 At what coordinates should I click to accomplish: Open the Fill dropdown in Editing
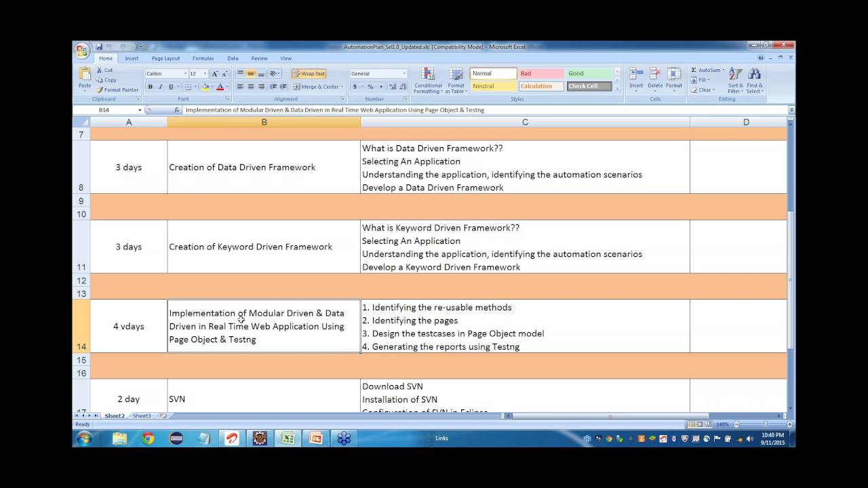point(702,80)
